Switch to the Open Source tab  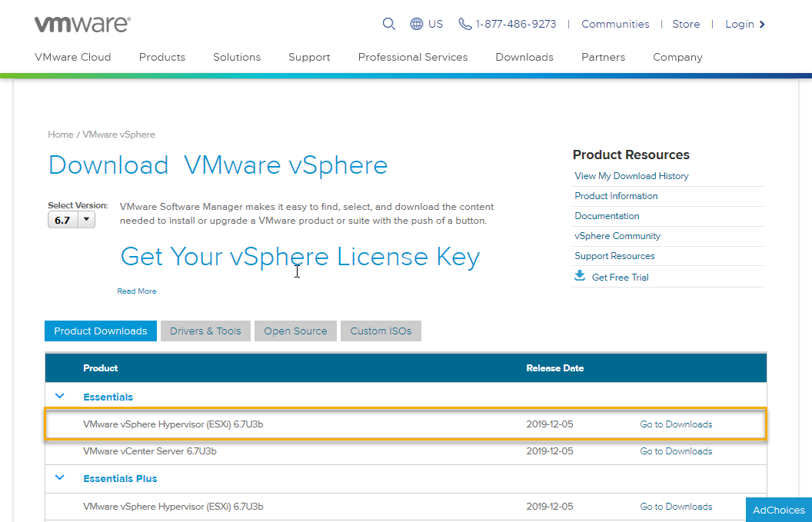[x=296, y=331]
